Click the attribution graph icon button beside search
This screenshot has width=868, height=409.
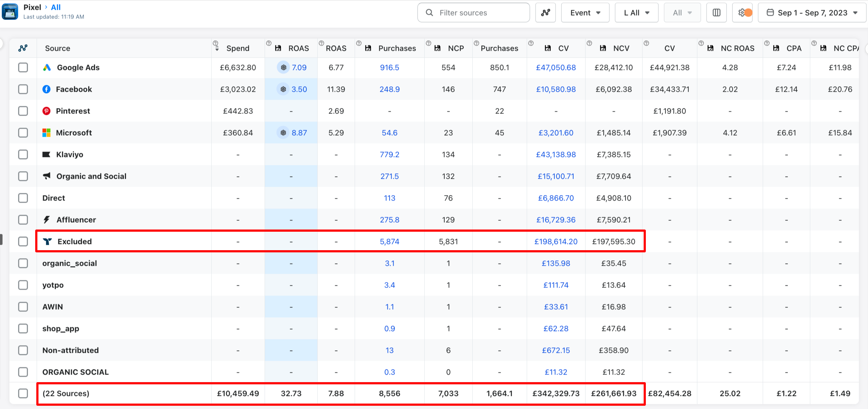(545, 13)
